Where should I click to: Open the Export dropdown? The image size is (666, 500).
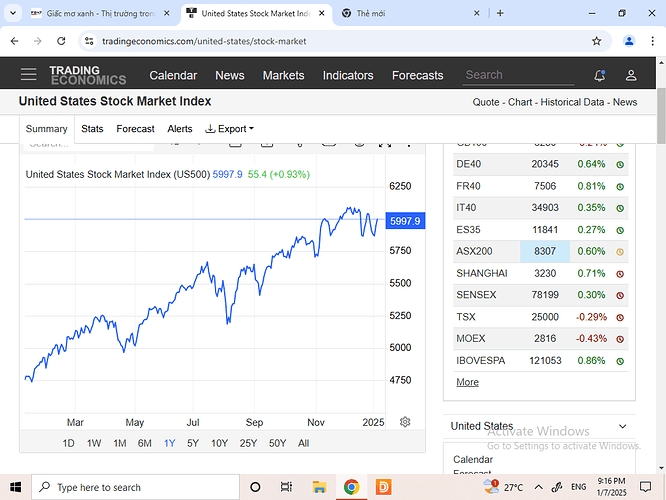coord(229,129)
